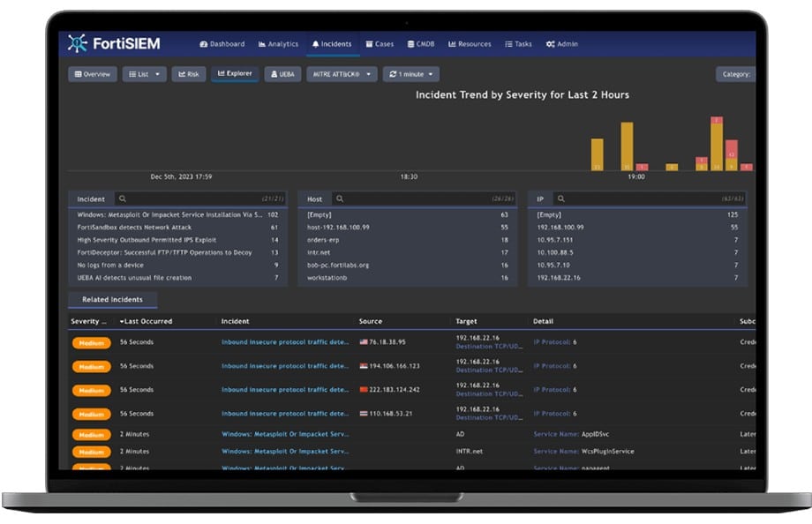Select the [Empty] host row
812x524 pixels.
408,214
